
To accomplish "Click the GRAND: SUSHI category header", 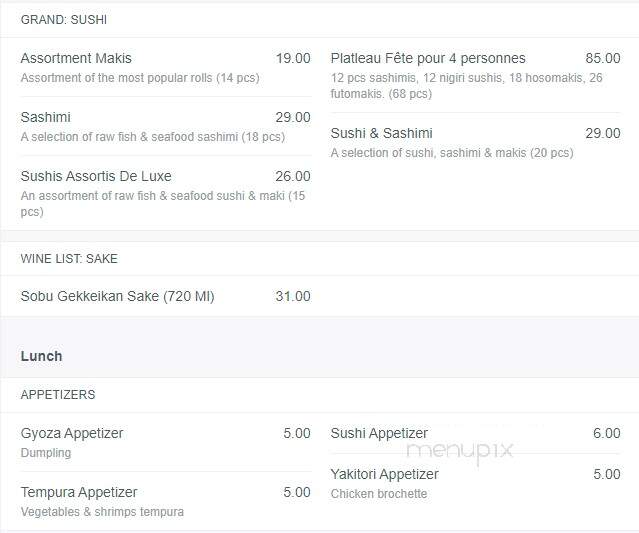I will click(x=64, y=20).
